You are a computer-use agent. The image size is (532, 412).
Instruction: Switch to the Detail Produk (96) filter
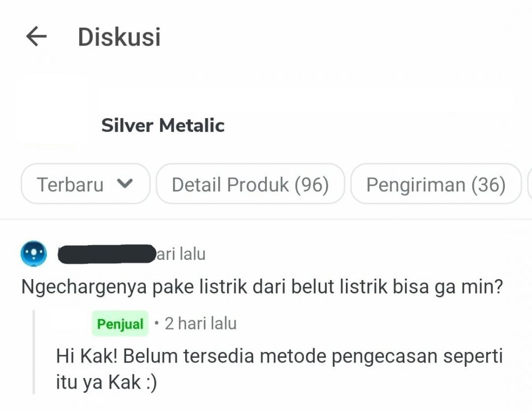[x=250, y=184]
